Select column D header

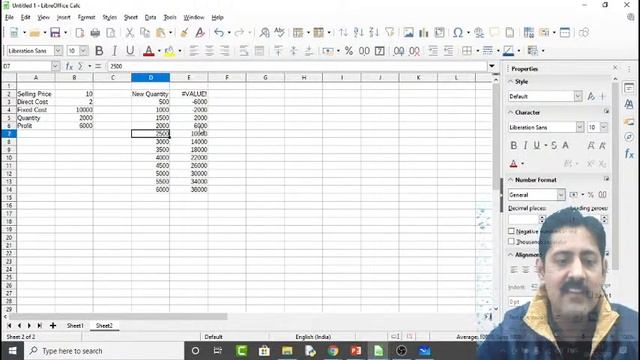151,78
